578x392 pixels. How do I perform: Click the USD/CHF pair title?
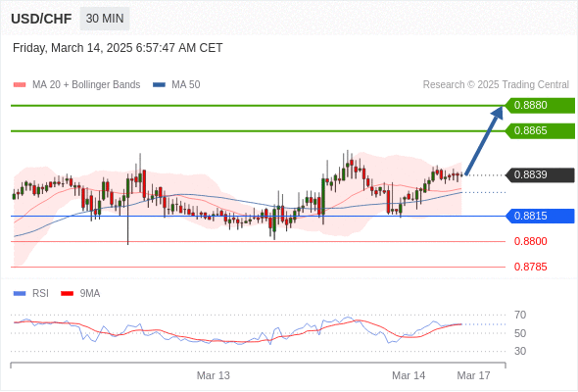coord(41,19)
